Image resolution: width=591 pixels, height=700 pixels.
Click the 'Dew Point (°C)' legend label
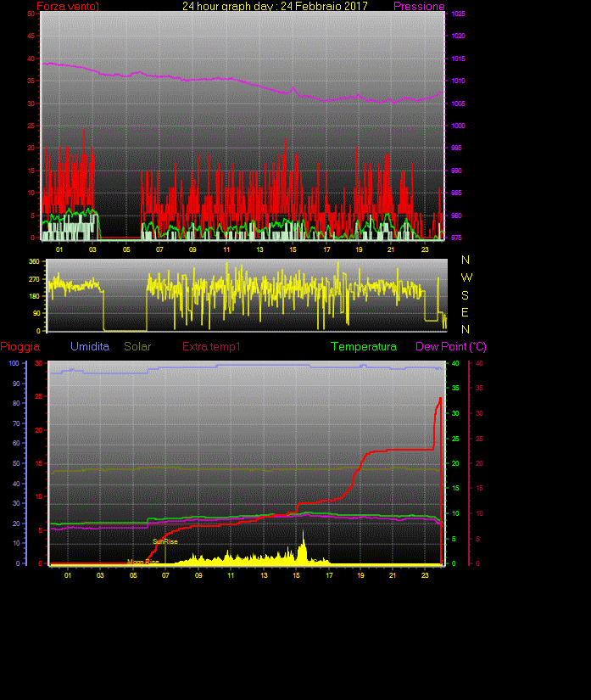(x=451, y=346)
